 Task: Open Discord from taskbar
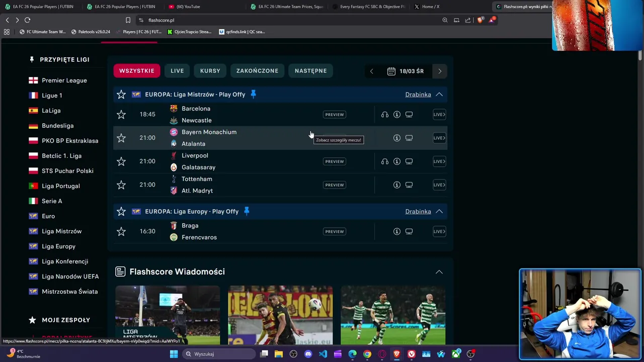[308, 354]
